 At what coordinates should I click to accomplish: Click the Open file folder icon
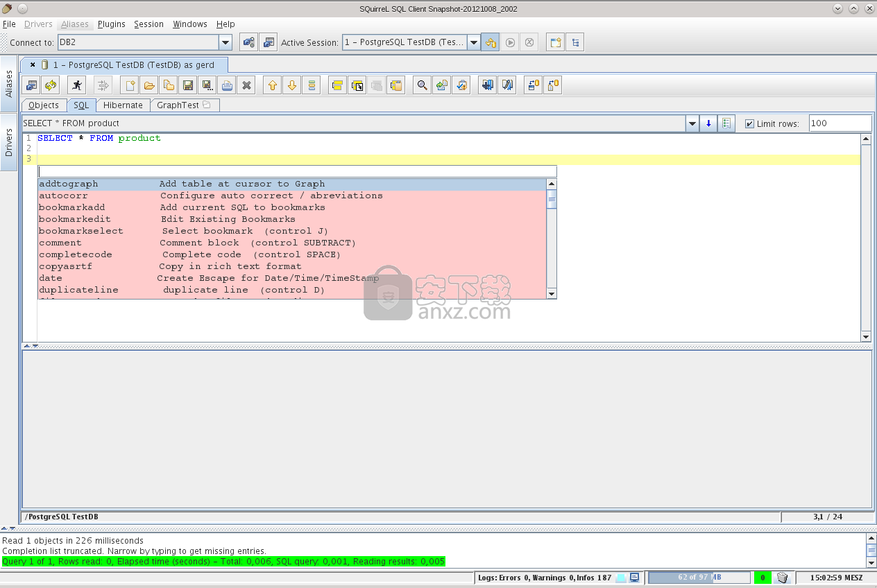[148, 85]
